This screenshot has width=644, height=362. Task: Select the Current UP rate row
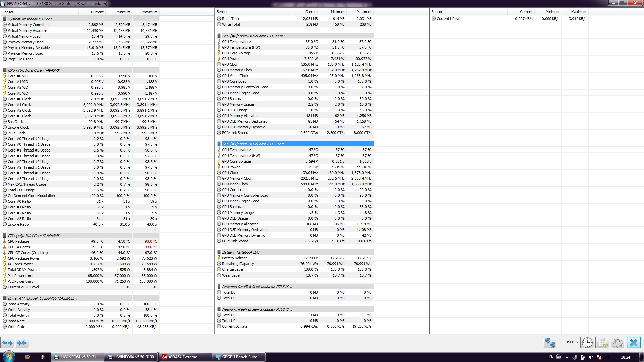click(509, 19)
